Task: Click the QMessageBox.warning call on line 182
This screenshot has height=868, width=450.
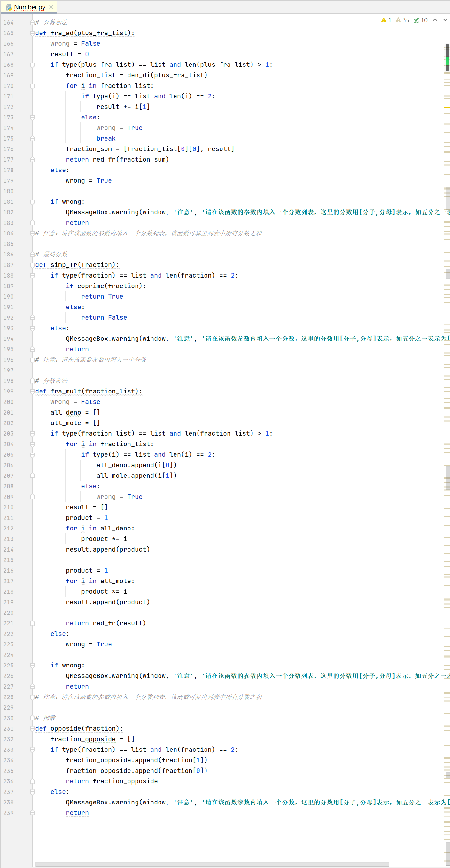Action: coord(258,212)
